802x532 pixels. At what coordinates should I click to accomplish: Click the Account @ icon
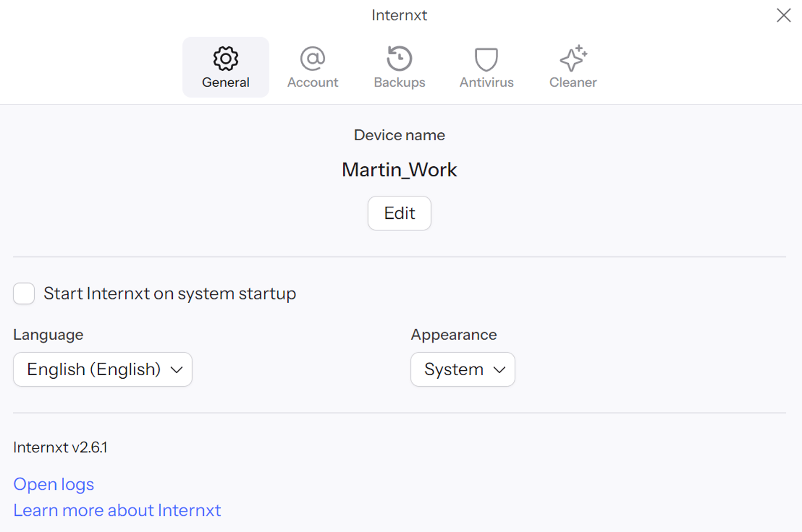coord(312,59)
